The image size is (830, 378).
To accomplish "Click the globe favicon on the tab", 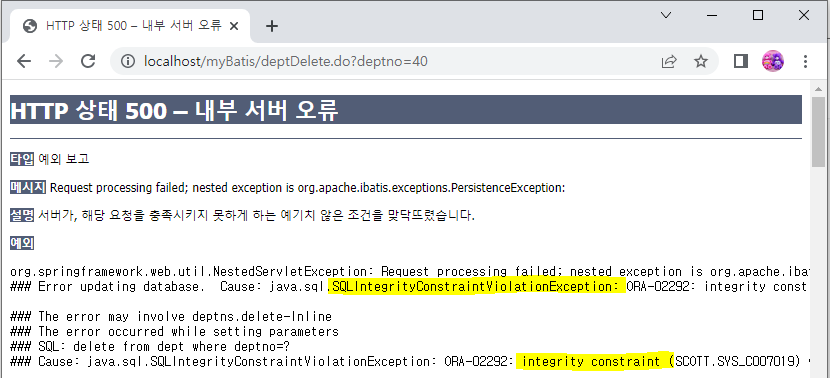I will coord(30,26).
